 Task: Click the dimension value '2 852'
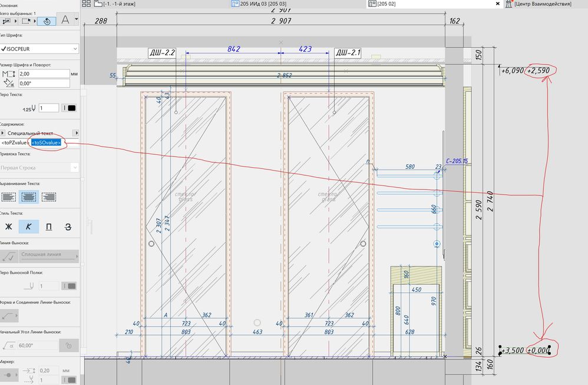[x=284, y=75]
